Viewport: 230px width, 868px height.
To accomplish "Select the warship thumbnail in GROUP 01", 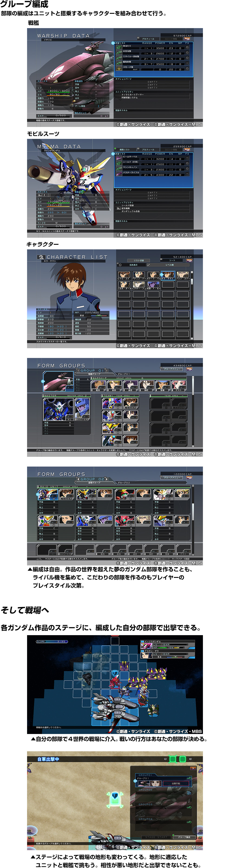I will (x=58, y=381).
